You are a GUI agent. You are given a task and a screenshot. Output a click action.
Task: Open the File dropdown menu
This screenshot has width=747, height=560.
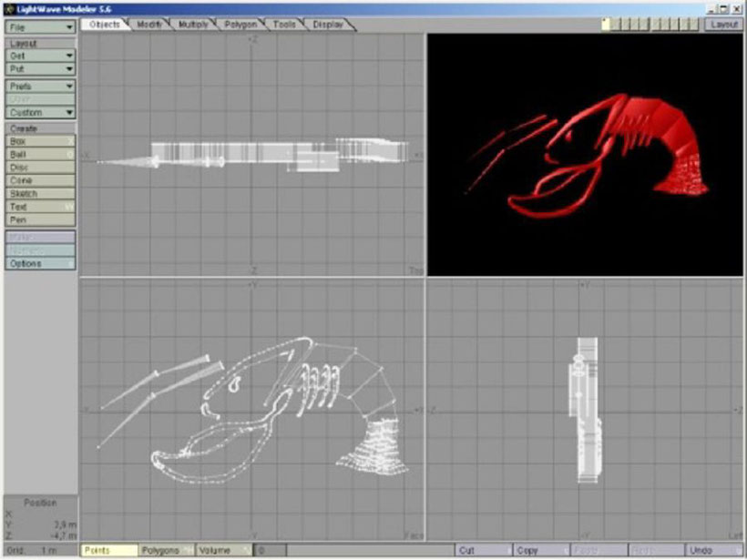[x=40, y=27]
